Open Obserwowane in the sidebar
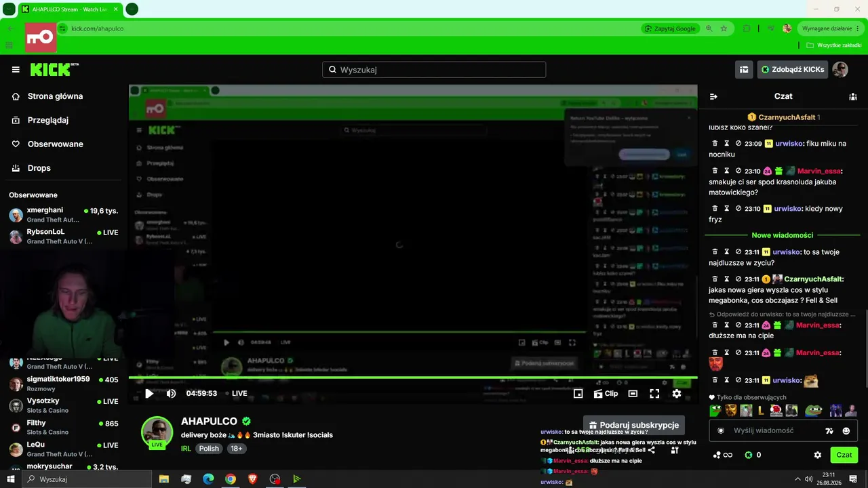 (x=47, y=144)
